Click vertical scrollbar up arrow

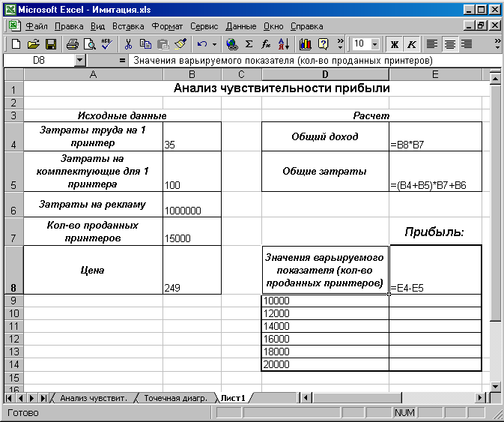[x=495, y=78]
